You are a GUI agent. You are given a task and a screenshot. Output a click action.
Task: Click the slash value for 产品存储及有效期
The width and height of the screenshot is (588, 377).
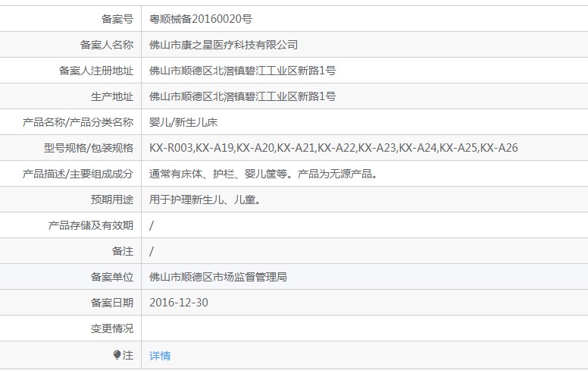pos(152,225)
